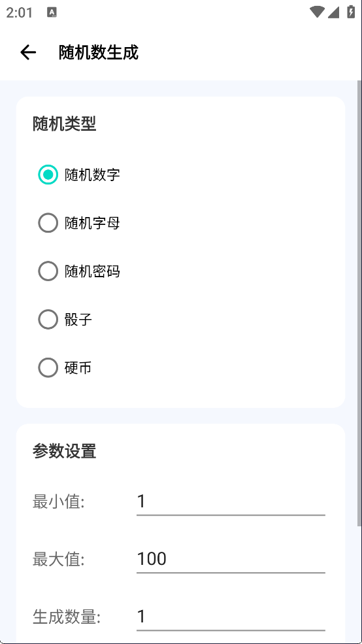Tap the 随机数生成 page title
362x644 pixels.
point(99,52)
